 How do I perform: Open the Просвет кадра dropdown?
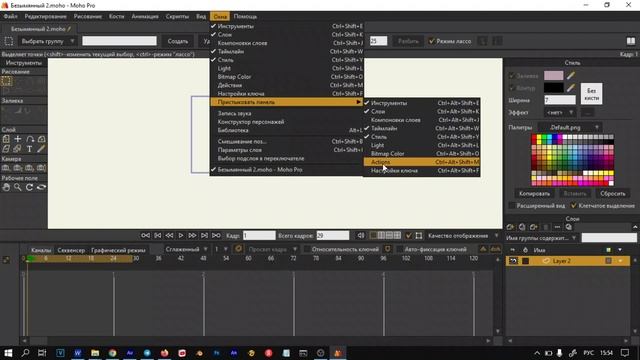272,249
